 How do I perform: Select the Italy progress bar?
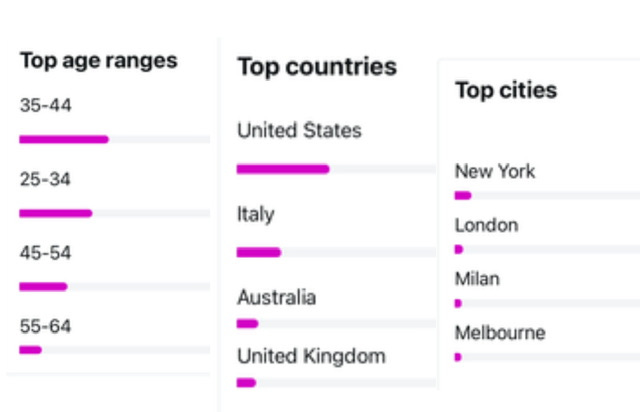(x=336, y=252)
